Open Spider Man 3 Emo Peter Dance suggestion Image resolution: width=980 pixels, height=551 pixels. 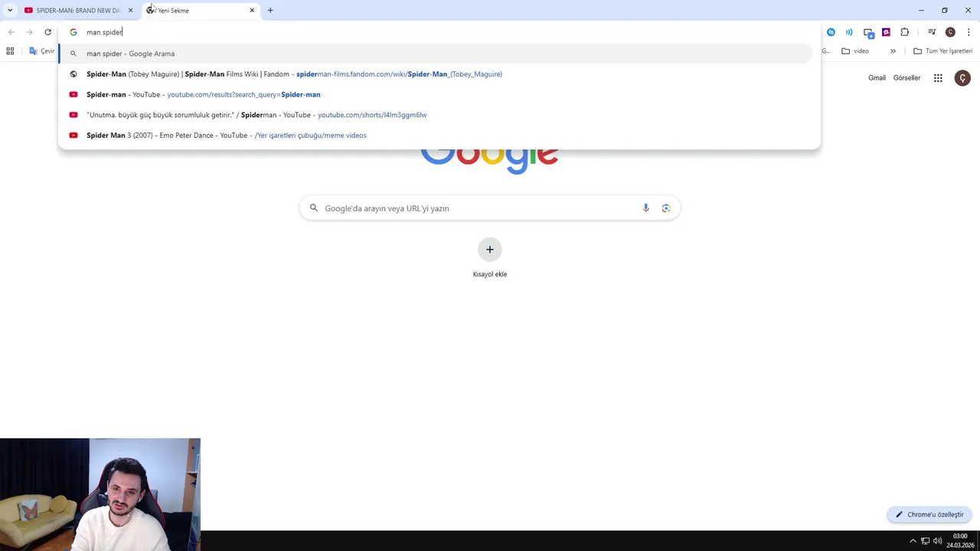pyautogui.click(x=435, y=135)
